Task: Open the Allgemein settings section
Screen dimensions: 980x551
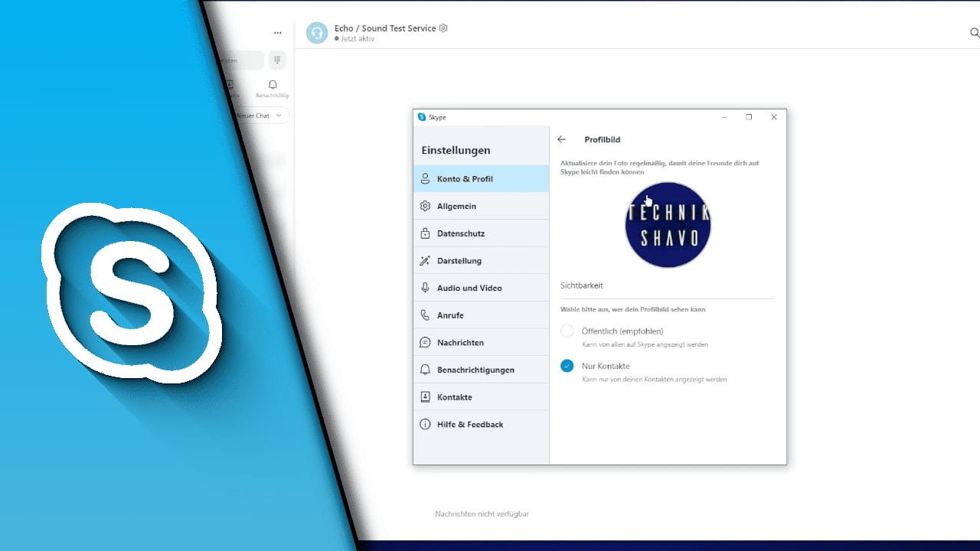Action: click(481, 206)
